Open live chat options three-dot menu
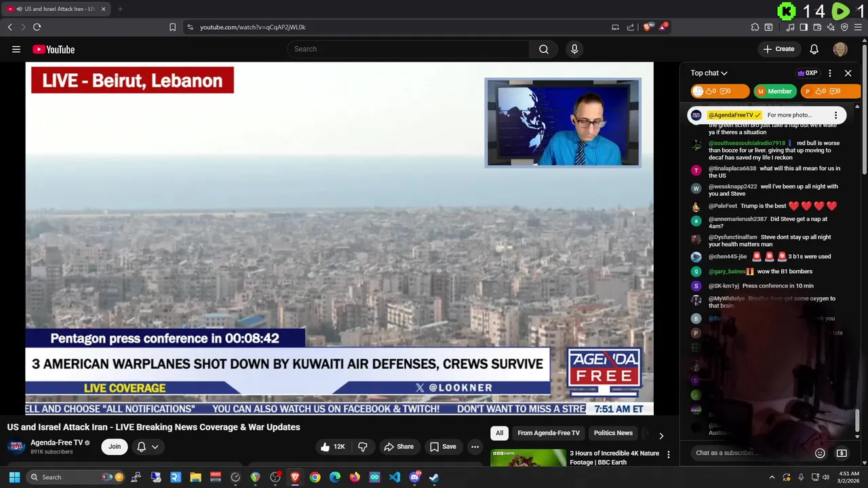 point(830,73)
